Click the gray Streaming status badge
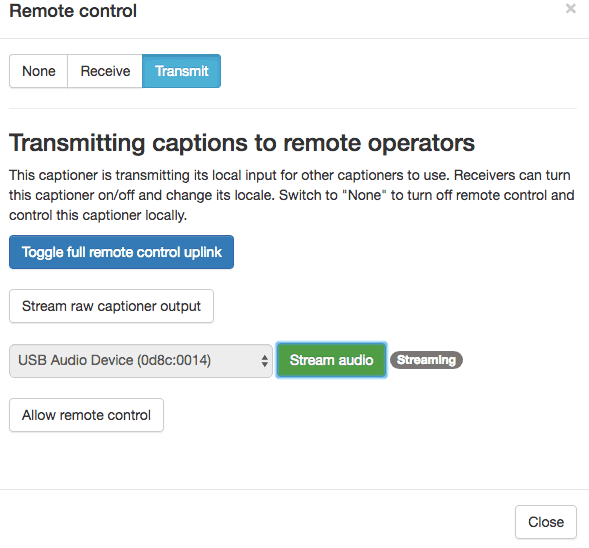Screen dimensions: 589x548 click(x=426, y=360)
